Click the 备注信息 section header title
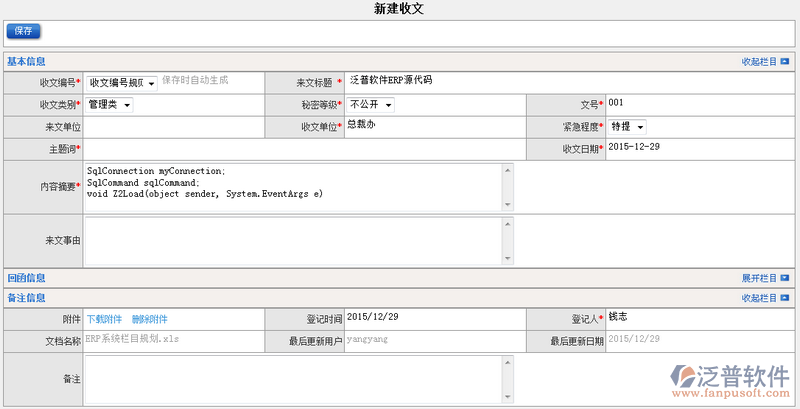 coord(26,298)
